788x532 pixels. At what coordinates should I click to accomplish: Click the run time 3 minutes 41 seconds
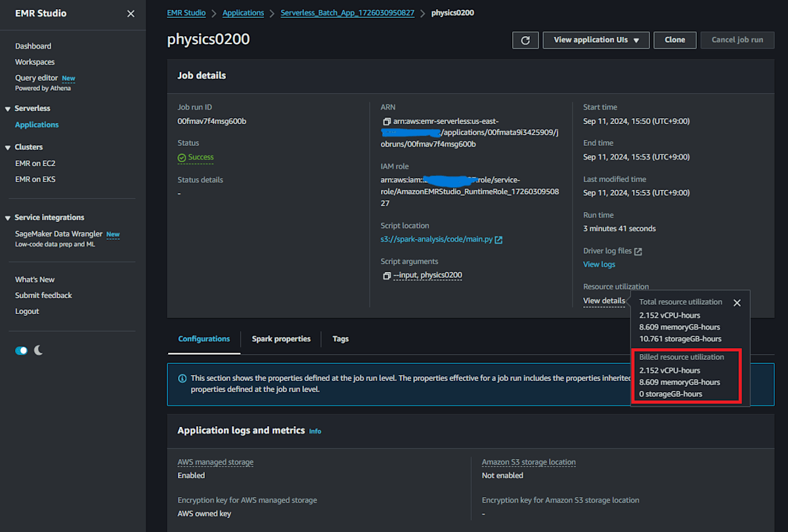click(619, 229)
